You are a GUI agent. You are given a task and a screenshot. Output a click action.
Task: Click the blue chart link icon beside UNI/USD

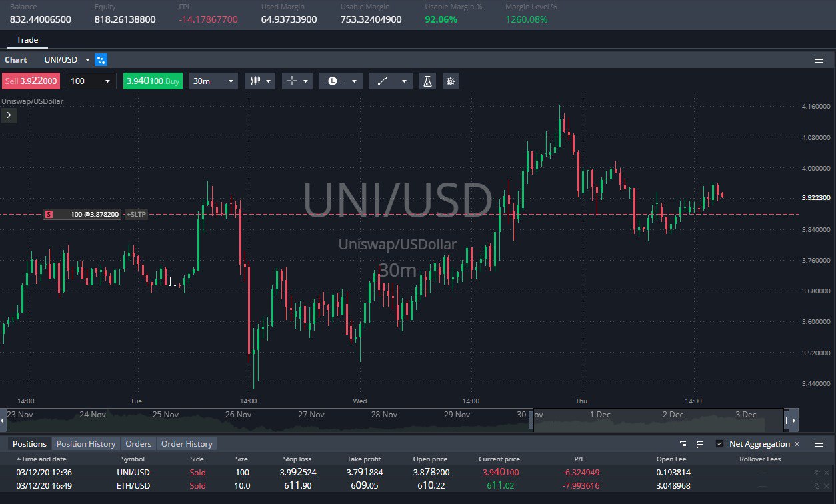[101, 60]
